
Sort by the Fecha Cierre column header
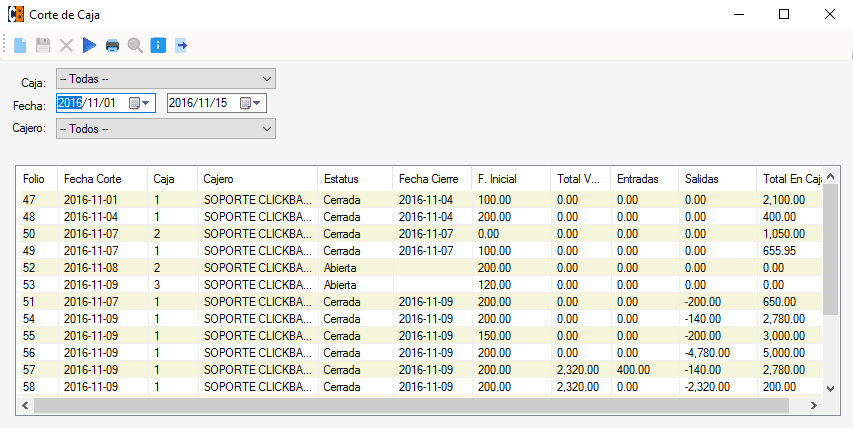pos(432,179)
